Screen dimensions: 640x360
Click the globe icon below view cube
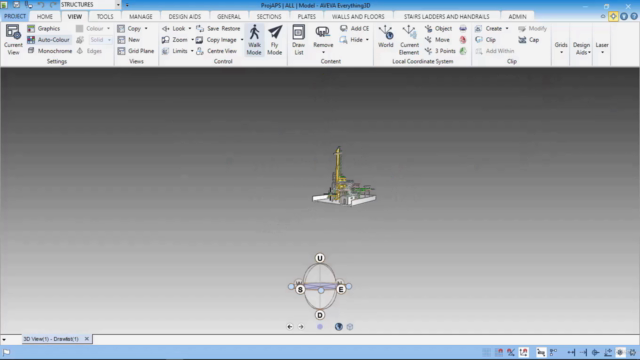coord(338,327)
